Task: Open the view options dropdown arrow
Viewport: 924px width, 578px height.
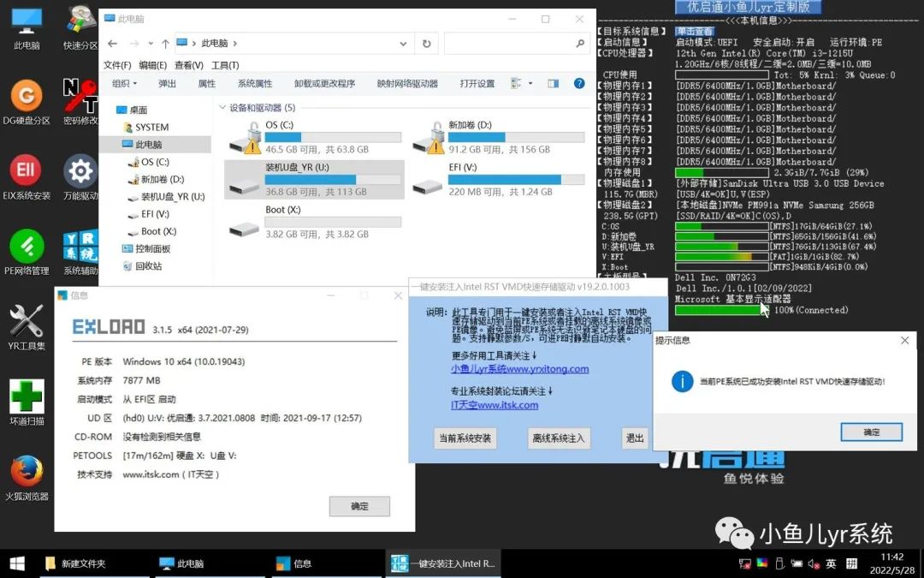Action: tap(530, 84)
